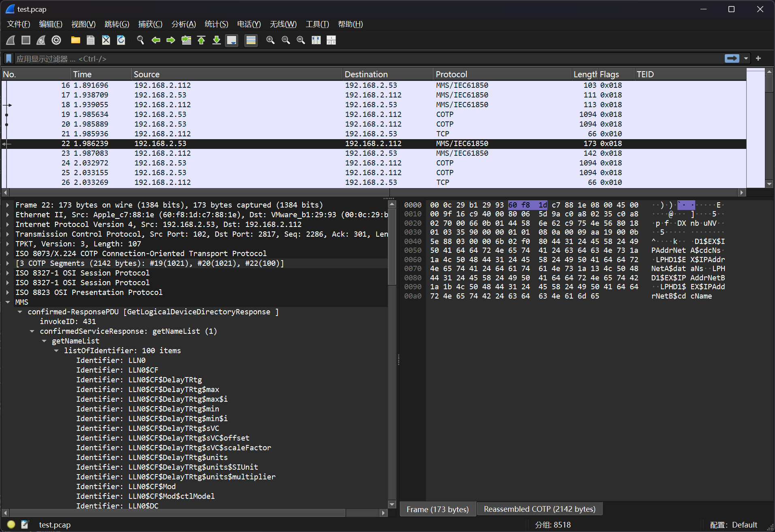Reload this capture file
Image resolution: width=775 pixels, height=532 pixels.
click(x=121, y=40)
